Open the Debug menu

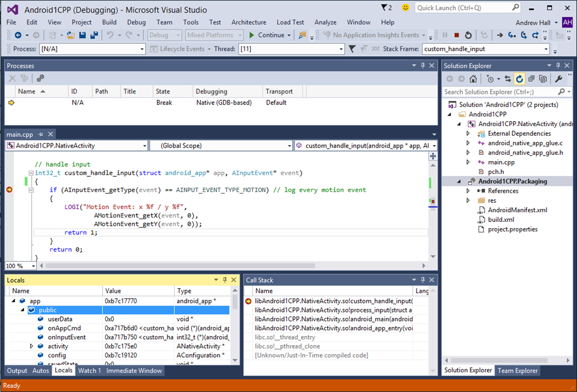[x=136, y=22]
